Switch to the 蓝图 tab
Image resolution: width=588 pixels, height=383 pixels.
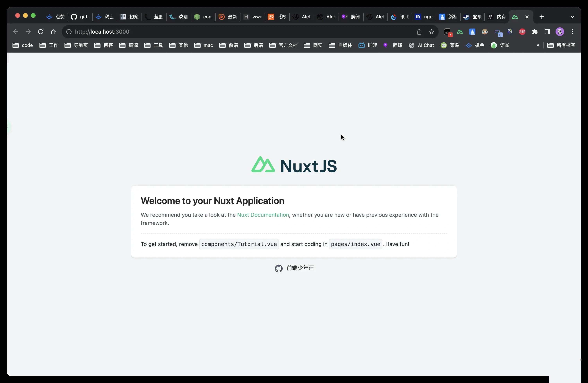(154, 17)
